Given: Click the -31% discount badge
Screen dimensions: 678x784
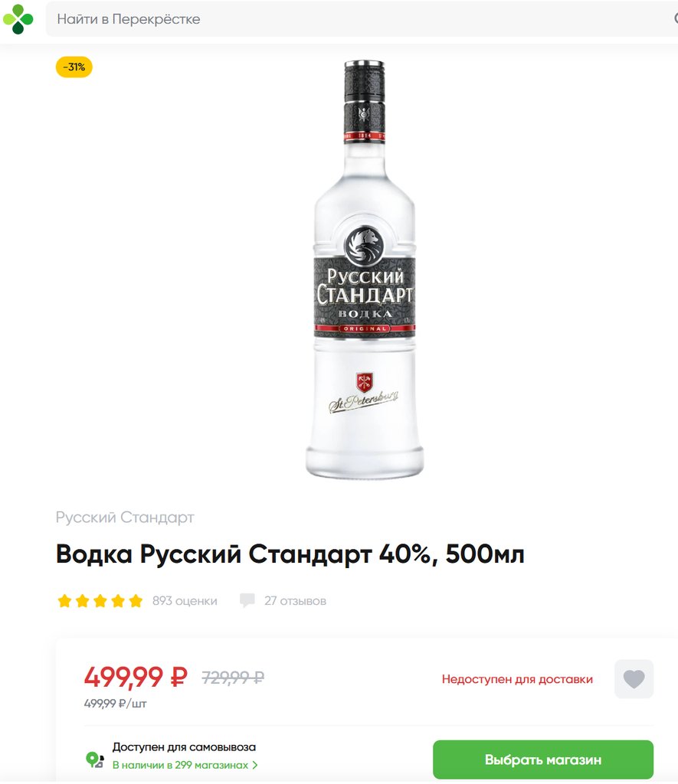Looking at the screenshot, I should pyautogui.click(x=74, y=67).
